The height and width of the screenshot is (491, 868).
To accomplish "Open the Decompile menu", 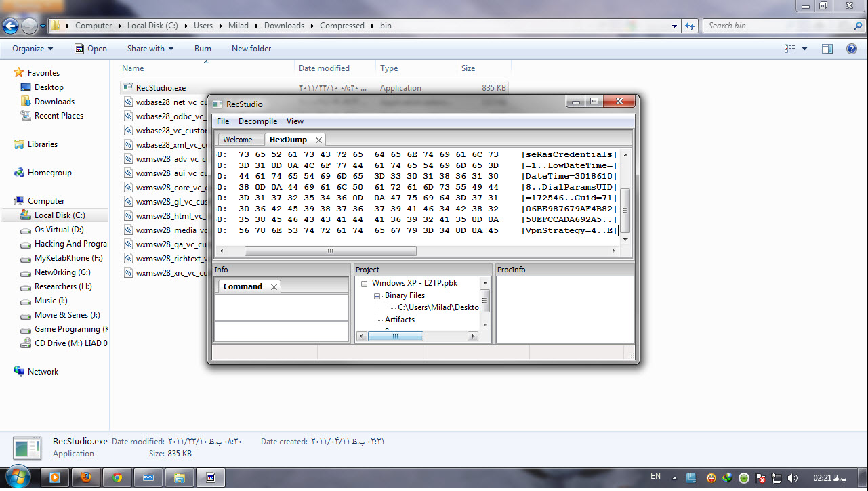I will [257, 121].
